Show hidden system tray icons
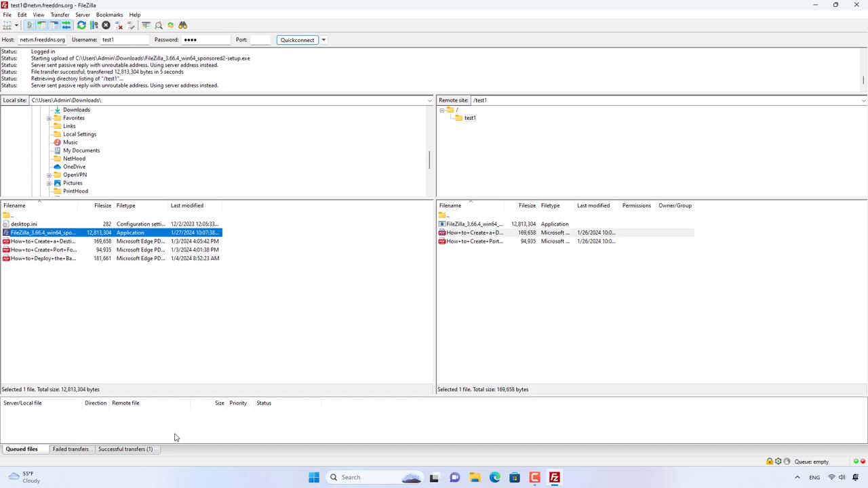 [797, 477]
